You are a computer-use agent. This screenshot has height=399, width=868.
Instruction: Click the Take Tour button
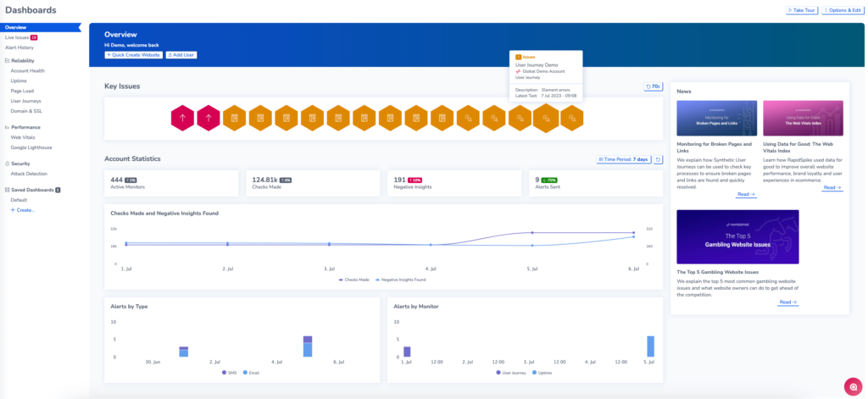[802, 10]
